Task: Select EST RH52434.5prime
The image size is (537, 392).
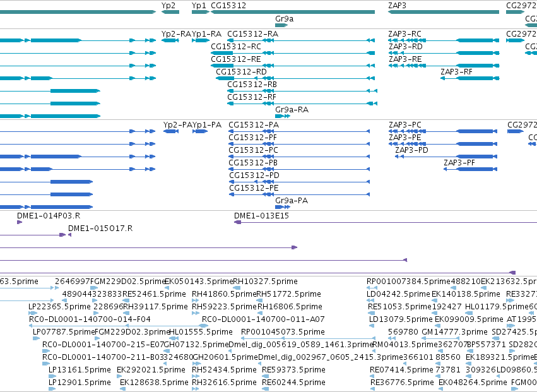Action: point(195,376)
